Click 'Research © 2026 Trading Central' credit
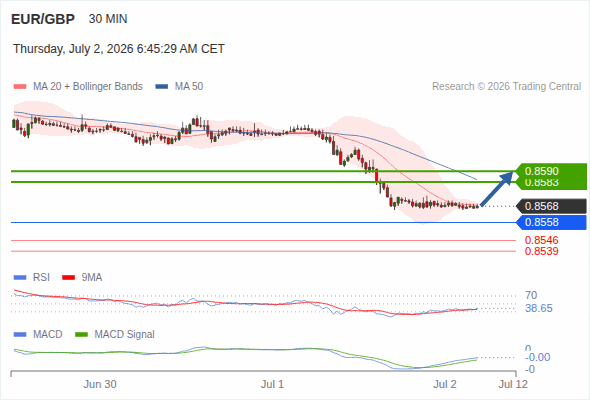Image resolution: width=590 pixels, height=400 pixels. tap(506, 87)
